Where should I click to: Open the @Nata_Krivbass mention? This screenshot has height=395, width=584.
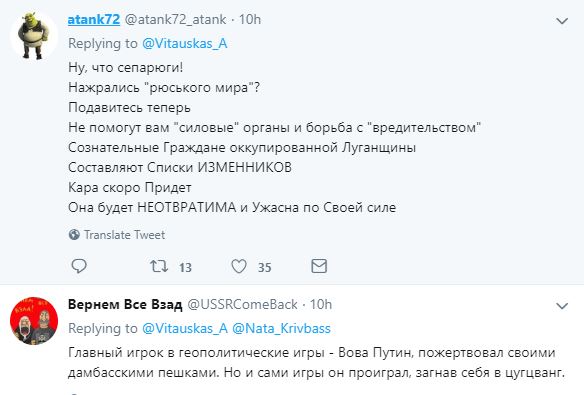281,328
